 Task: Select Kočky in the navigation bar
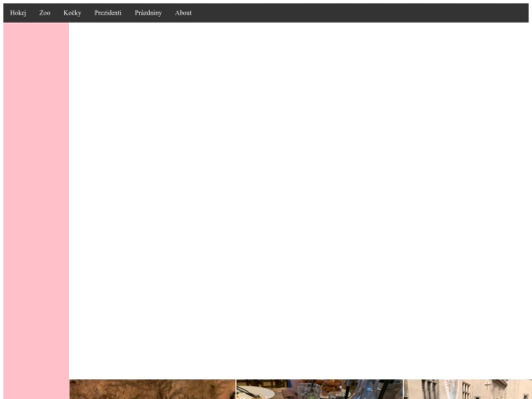tap(72, 13)
